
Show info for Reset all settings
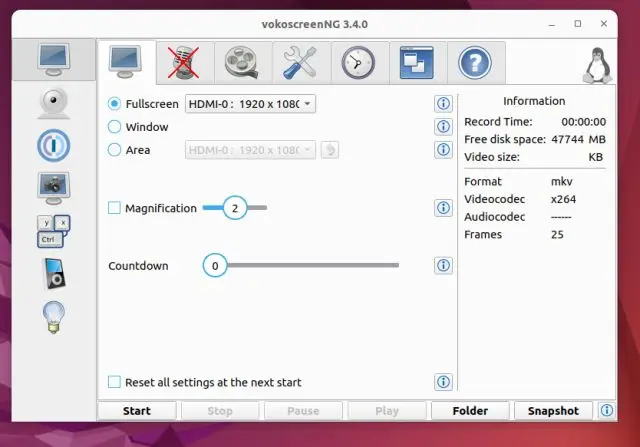(443, 382)
